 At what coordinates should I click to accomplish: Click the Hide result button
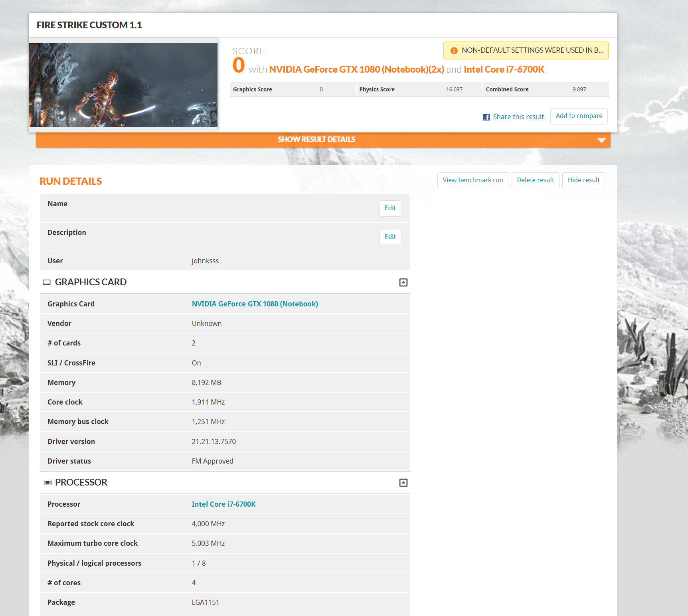point(583,180)
